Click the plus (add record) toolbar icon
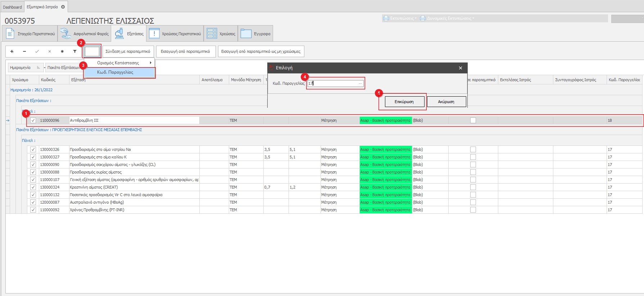This screenshot has width=644, height=296. point(12,51)
